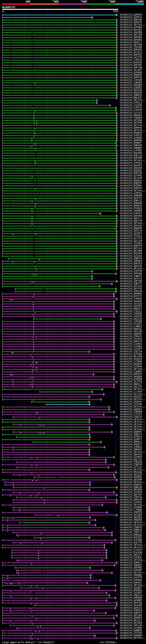
Task: Open hit UniRef100_Q2PF40
Action: click(x=131, y=17)
